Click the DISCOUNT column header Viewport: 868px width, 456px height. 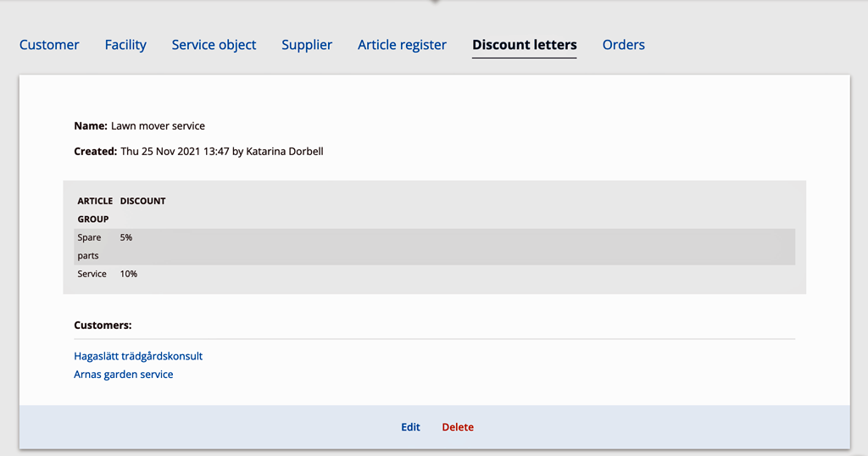pyautogui.click(x=142, y=201)
